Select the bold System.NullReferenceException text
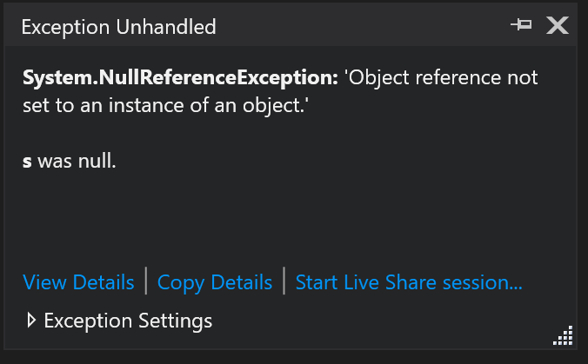Screen dimensions: 588x364 (180, 77)
